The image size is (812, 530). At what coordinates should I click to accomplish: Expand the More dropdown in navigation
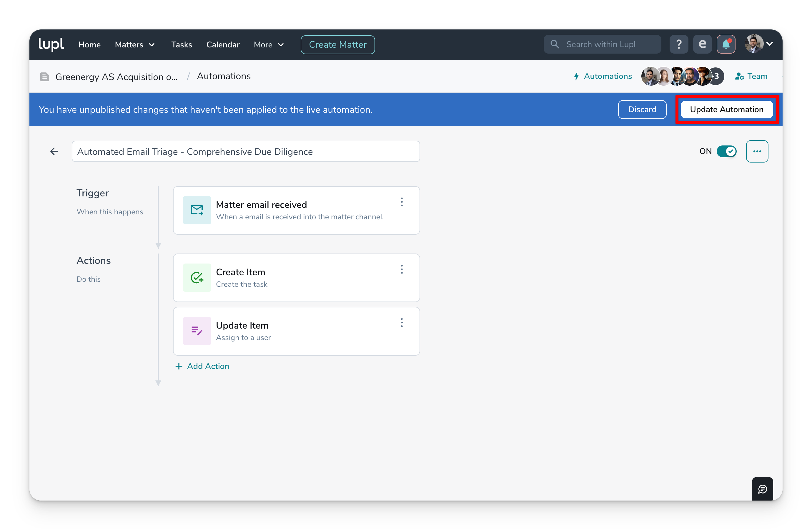[269, 45]
